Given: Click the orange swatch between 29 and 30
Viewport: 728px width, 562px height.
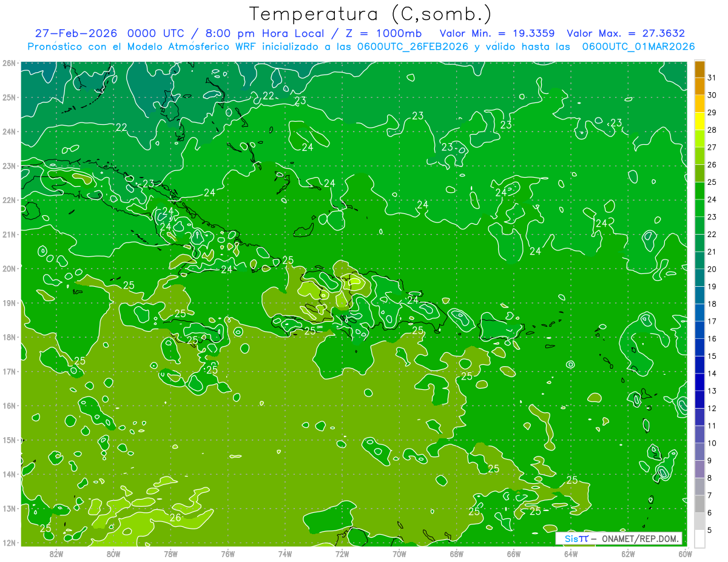Looking at the screenshot, I should (x=699, y=104).
